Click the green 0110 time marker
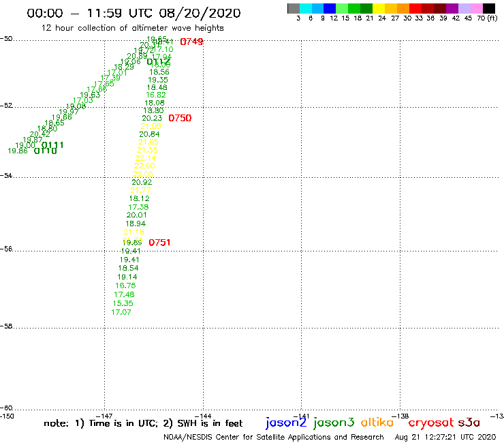Image resolution: width=504 pixels, height=443 pixels. pos(46,151)
